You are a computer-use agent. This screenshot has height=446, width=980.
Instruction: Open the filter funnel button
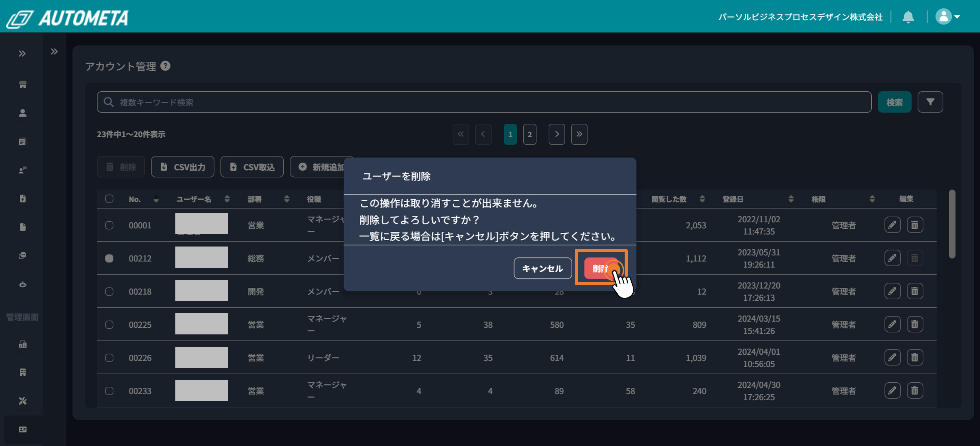click(930, 102)
